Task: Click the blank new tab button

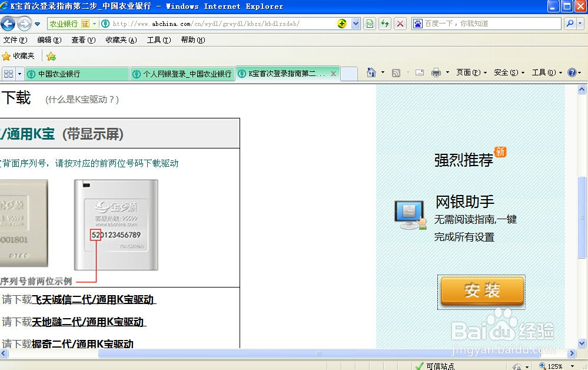Action: [349, 74]
